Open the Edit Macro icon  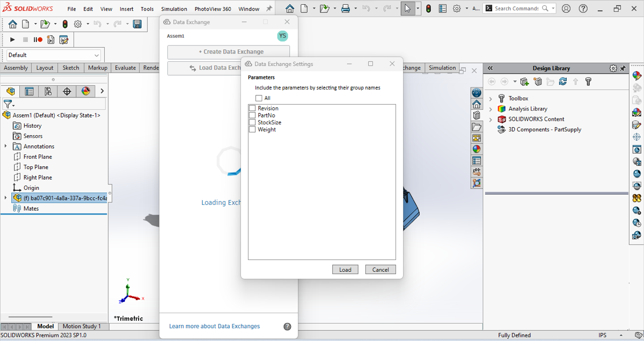point(64,40)
